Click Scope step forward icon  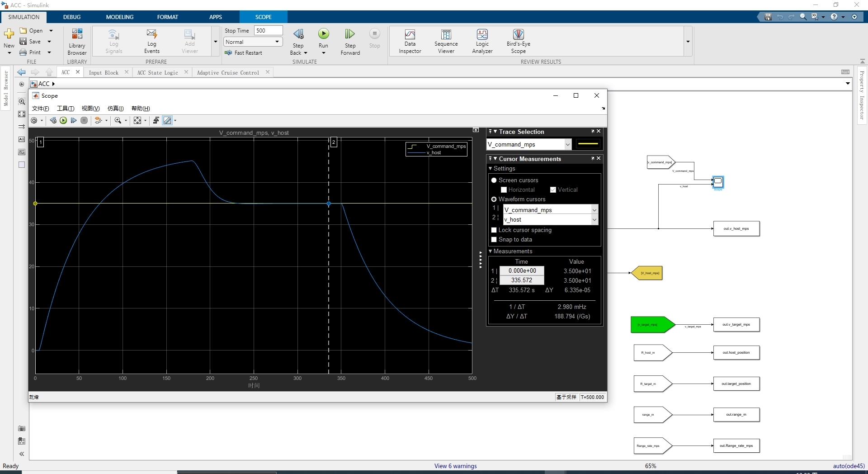click(x=74, y=120)
